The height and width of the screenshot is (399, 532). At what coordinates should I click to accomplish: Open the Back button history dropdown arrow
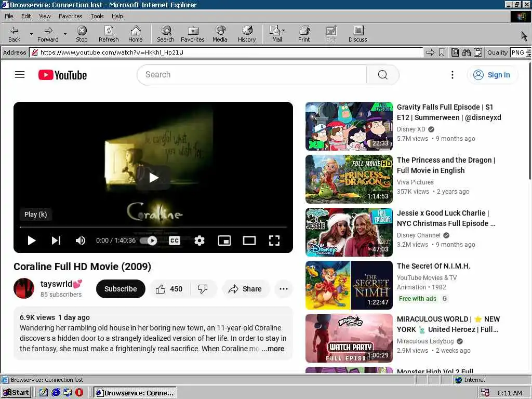coord(31,34)
